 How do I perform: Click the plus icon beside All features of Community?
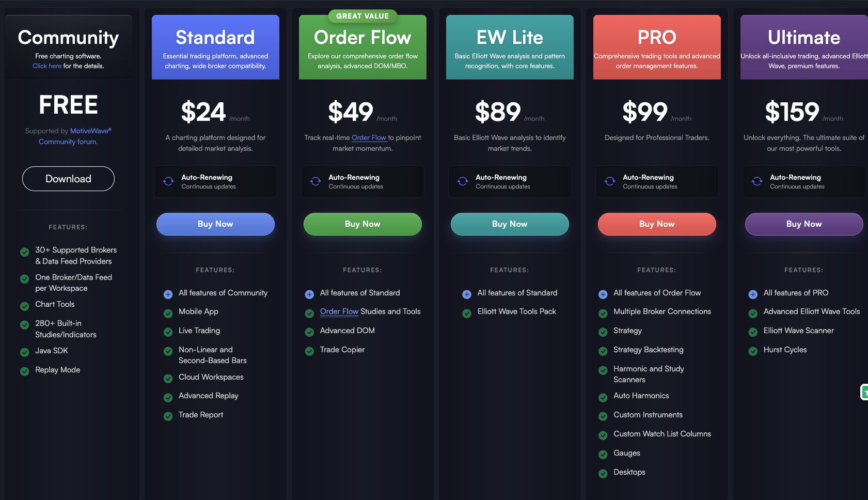(x=168, y=294)
